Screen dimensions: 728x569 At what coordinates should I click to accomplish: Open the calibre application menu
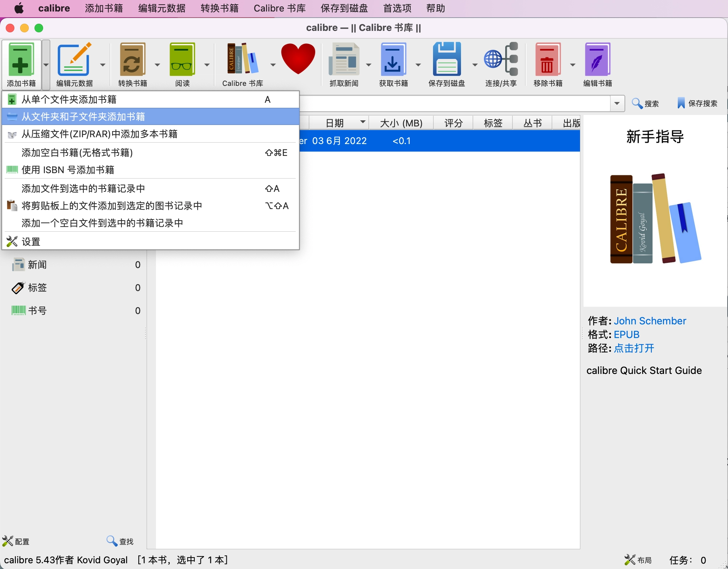54,8
